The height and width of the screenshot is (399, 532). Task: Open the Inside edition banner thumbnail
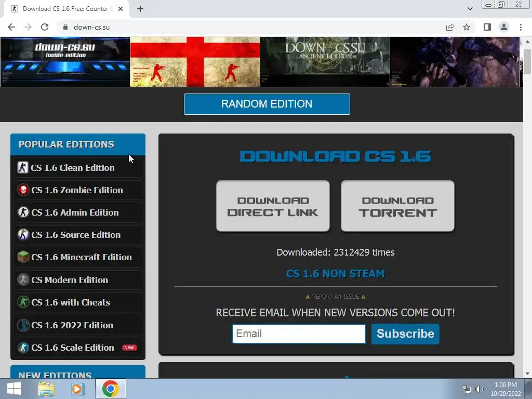(65, 62)
